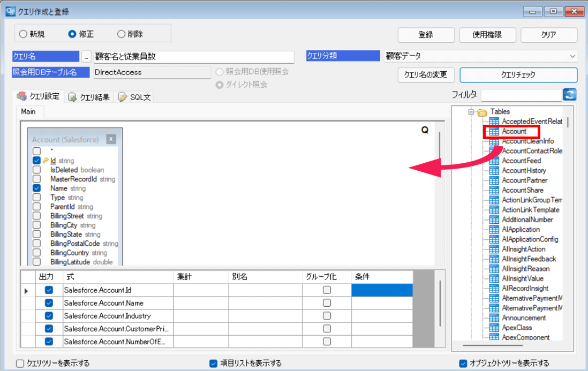588x371 pixels.
Task: Click the AIInsightReason table icon
Action: [494, 269]
